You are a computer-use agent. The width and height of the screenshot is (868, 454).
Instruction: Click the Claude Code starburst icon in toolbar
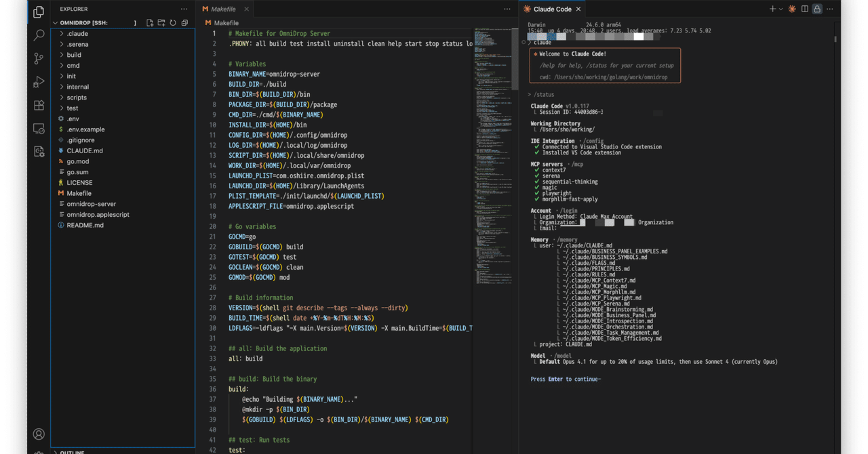pyautogui.click(x=792, y=9)
